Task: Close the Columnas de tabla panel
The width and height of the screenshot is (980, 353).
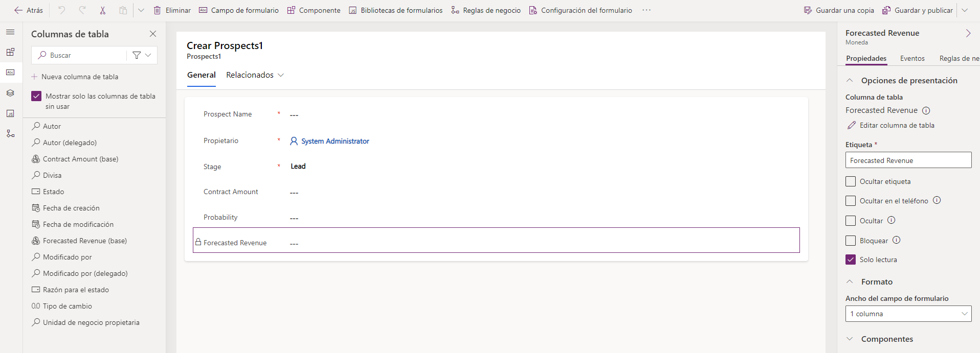Action: 153,34
